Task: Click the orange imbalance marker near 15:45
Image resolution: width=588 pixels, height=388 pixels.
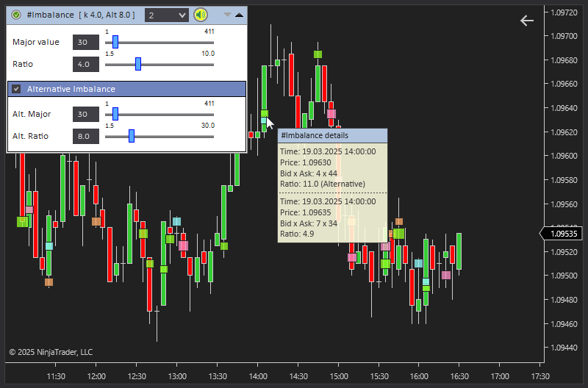Action: (398, 221)
